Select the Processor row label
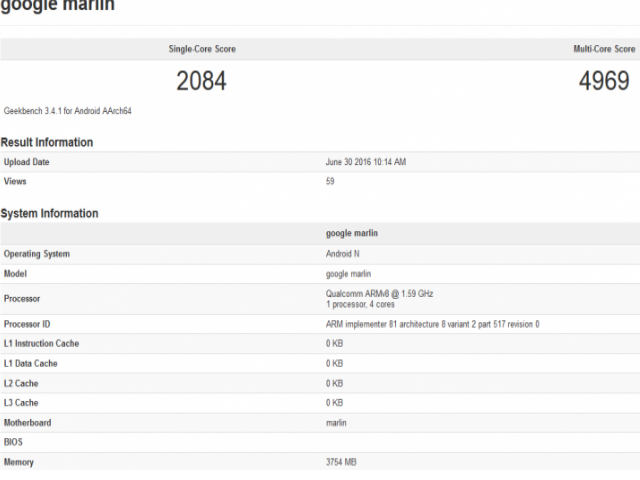 click(x=22, y=299)
